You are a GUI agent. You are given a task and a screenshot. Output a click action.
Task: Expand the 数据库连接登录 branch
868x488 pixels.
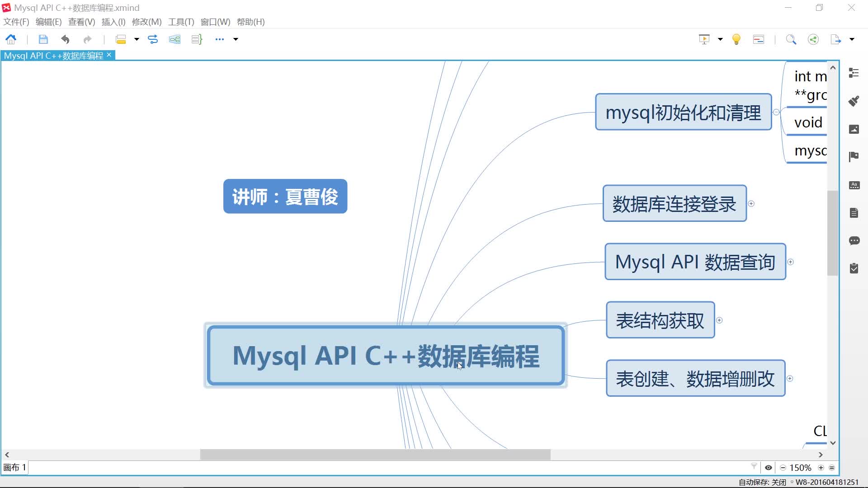751,204
